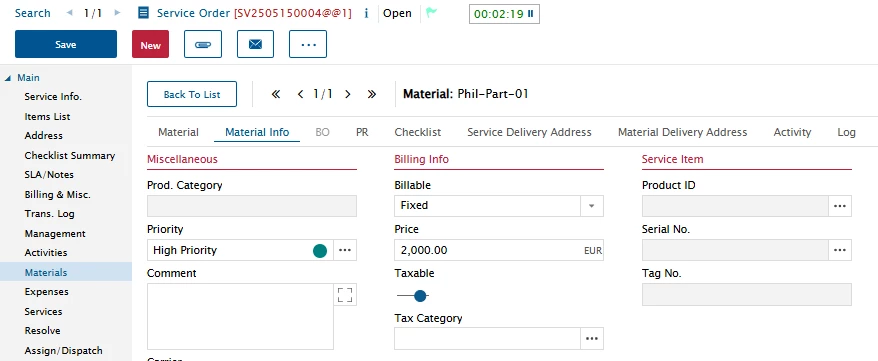Viewport: 878px width, 361px height.
Task: Click the Save button
Action: coord(66,44)
